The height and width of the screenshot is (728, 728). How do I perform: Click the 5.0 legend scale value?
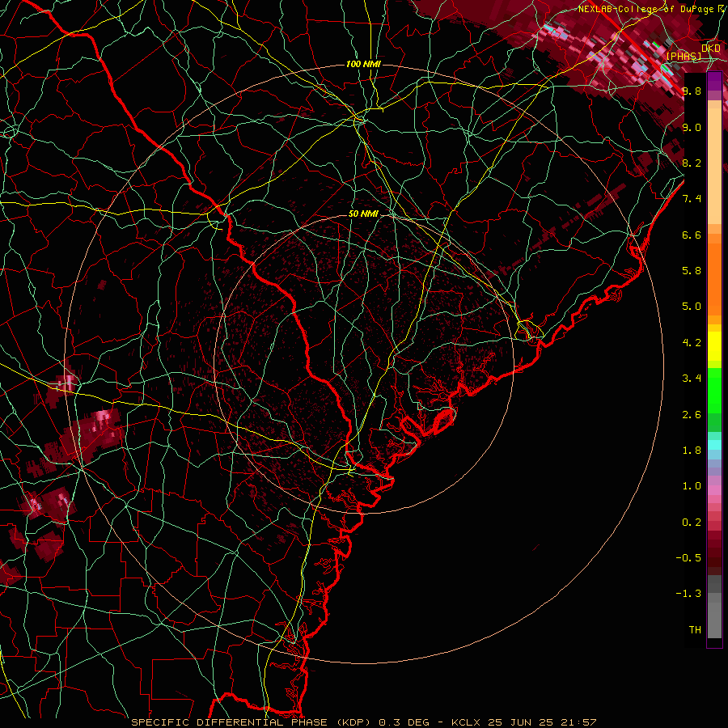tap(692, 307)
